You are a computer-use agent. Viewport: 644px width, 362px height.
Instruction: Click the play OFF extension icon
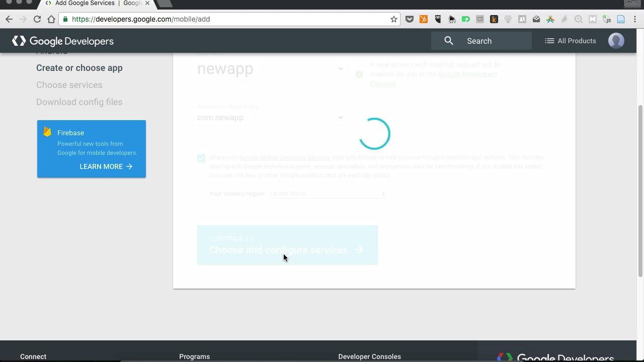[x=452, y=19]
